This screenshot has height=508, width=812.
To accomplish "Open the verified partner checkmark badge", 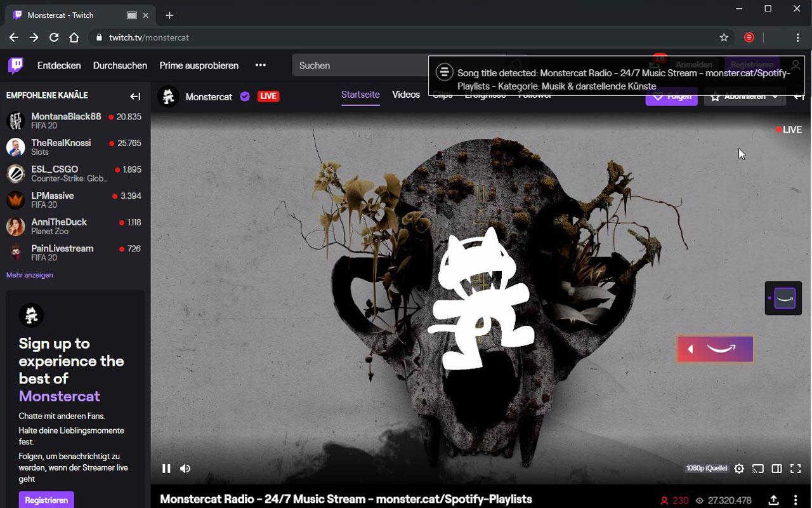I will 245,96.
